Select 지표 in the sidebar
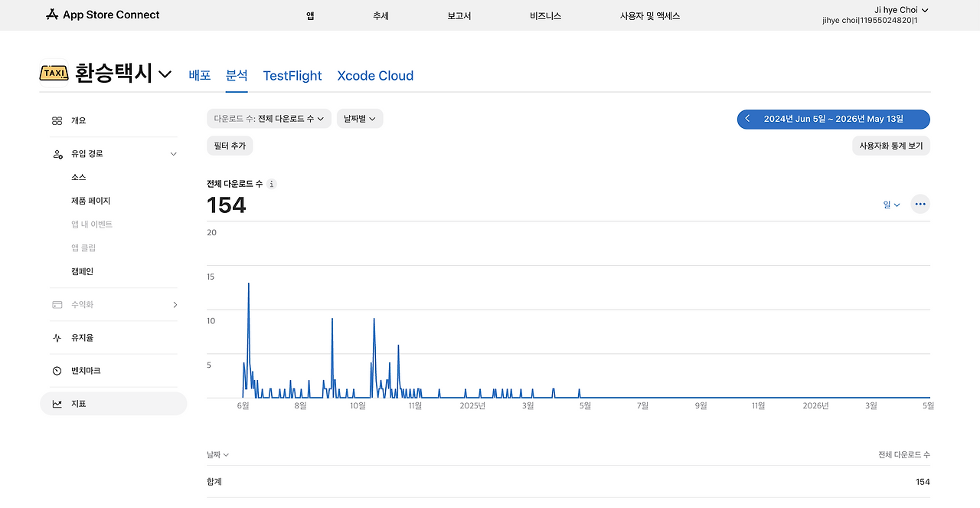980x508 pixels. click(113, 404)
